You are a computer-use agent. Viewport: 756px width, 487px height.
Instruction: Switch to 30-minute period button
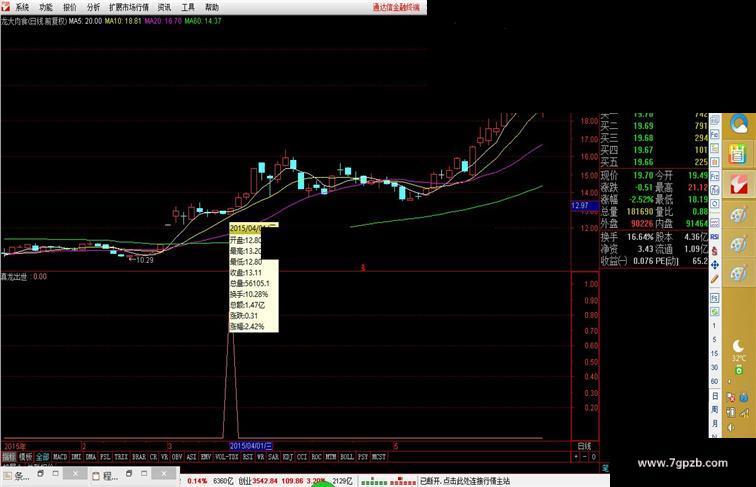(x=715, y=367)
